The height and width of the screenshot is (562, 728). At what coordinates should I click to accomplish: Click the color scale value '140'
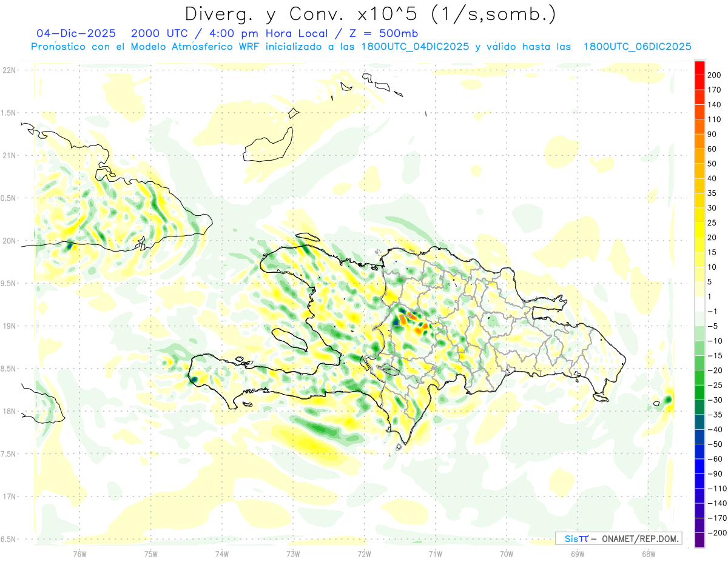(x=714, y=105)
